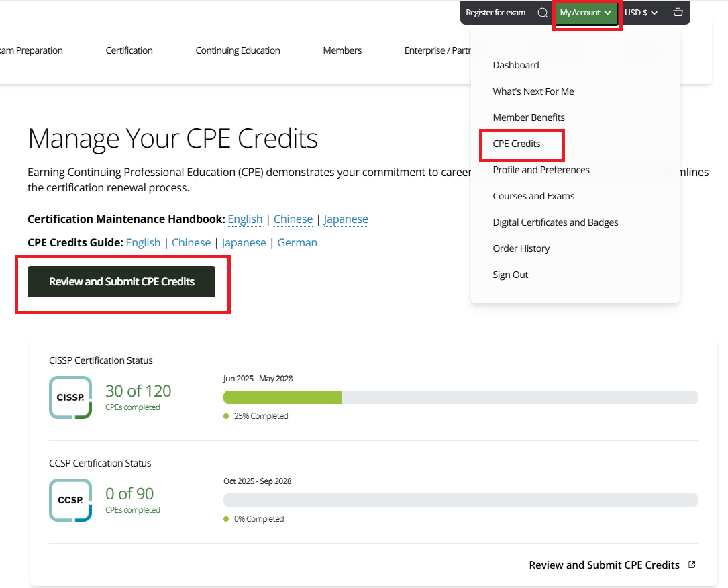The height and width of the screenshot is (588, 728).
Task: Click the Review and Submit CPE Credits text link in the status card
Action: (604, 565)
